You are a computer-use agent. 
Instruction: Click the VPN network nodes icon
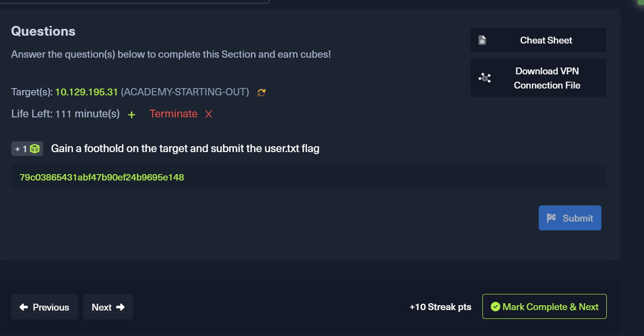pos(484,78)
